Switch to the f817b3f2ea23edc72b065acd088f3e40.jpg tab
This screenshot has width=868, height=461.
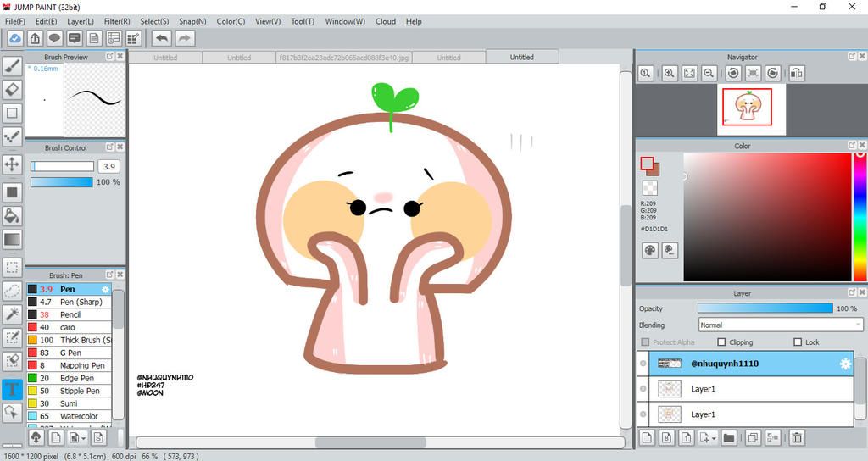(344, 58)
